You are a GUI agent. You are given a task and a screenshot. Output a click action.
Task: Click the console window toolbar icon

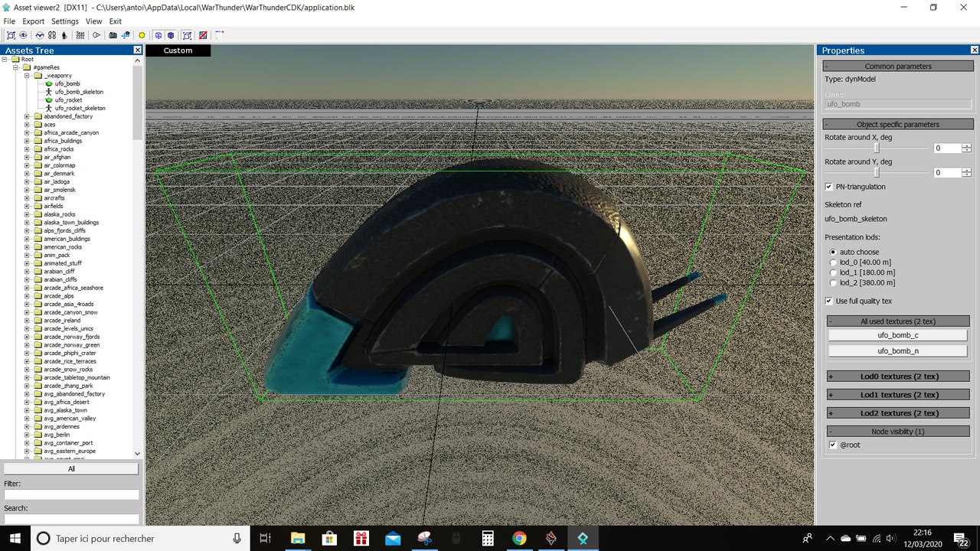click(x=220, y=35)
